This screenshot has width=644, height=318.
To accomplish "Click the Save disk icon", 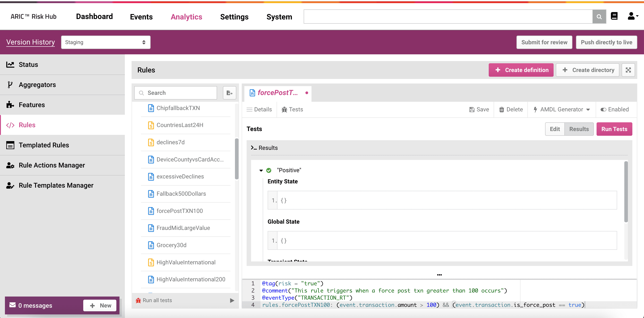I will [472, 109].
